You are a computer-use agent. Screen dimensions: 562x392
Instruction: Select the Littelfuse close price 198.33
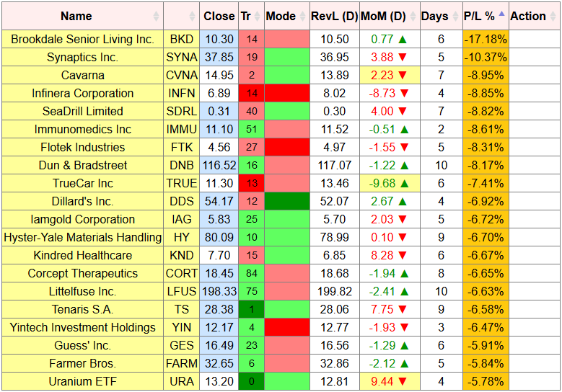[219, 291]
